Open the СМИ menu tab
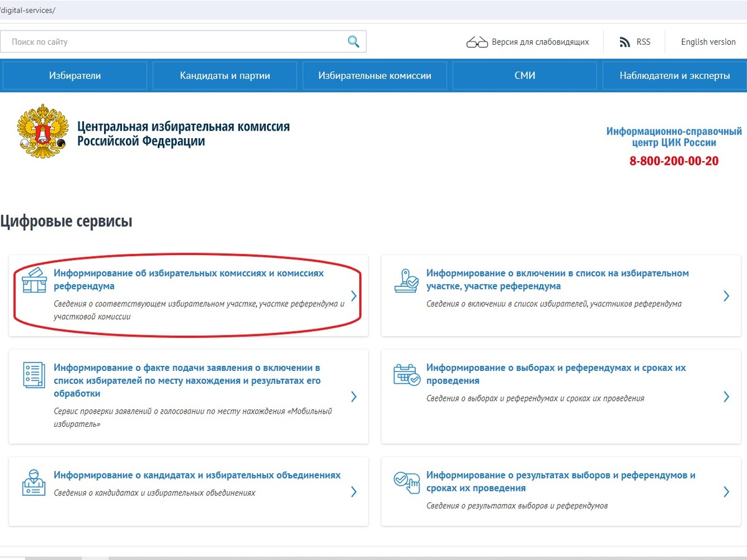This screenshot has height=560, width=747. coord(525,75)
